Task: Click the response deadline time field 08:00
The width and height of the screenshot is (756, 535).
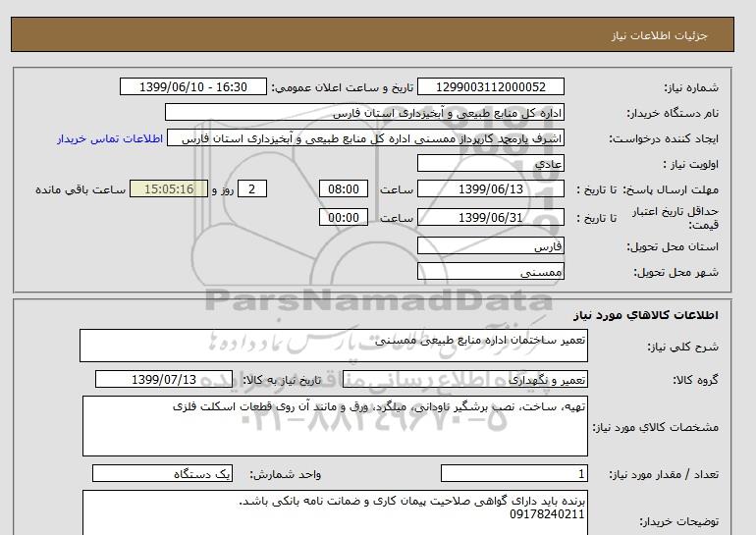Action: (x=344, y=188)
